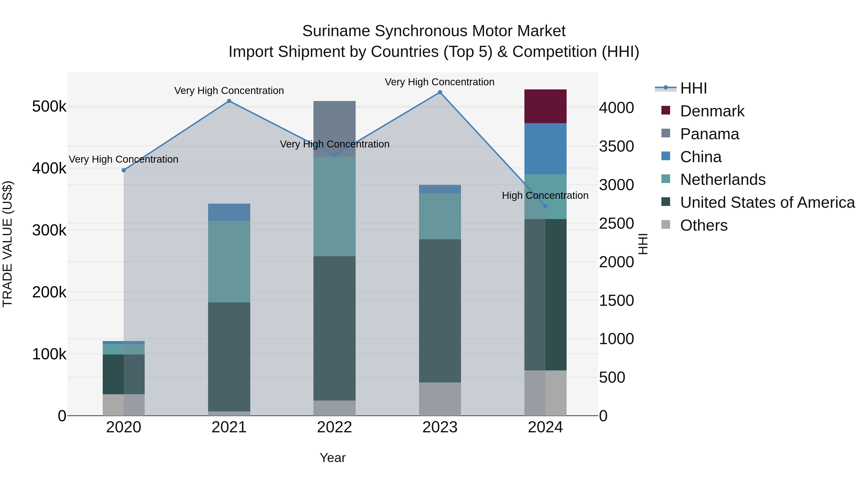Screen dimensions: 868x488
Task: Click the 500 right HHI axis tick
Action: tap(612, 378)
